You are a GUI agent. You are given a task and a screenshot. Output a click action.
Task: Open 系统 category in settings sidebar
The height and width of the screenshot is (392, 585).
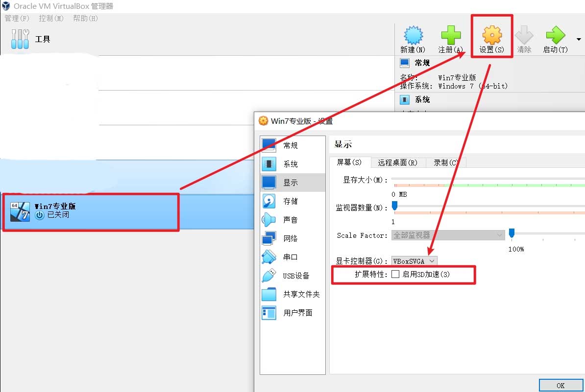pyautogui.click(x=292, y=164)
